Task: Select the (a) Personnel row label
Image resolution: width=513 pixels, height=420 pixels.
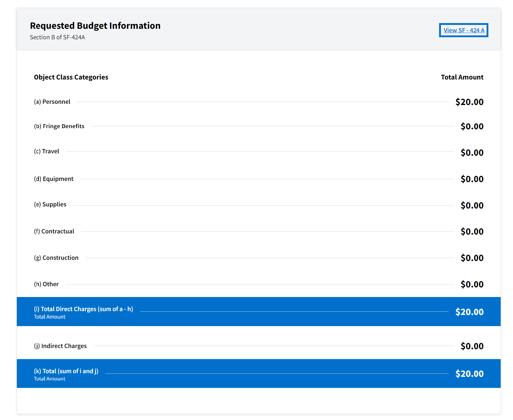Action: point(52,102)
